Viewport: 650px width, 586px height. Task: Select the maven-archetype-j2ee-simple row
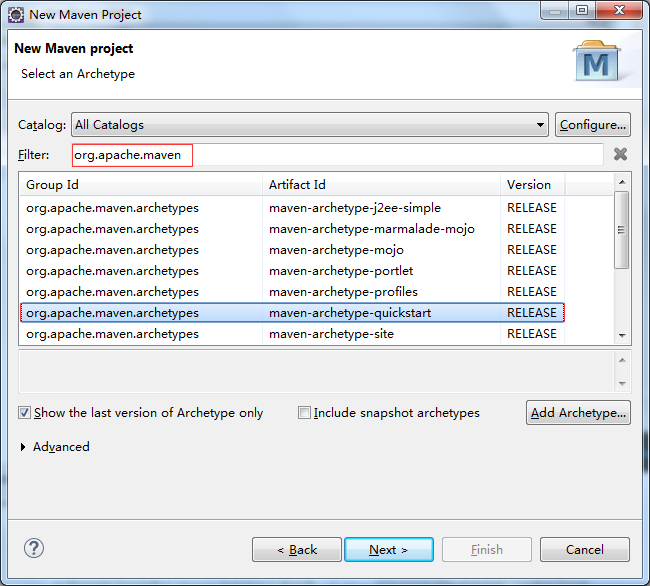pos(292,208)
